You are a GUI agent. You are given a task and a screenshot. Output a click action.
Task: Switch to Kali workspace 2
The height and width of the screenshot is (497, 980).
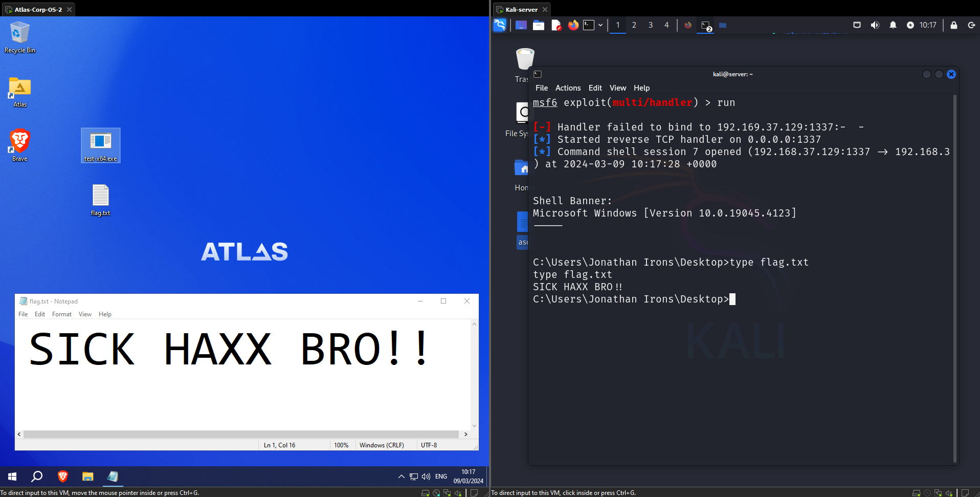click(x=634, y=25)
